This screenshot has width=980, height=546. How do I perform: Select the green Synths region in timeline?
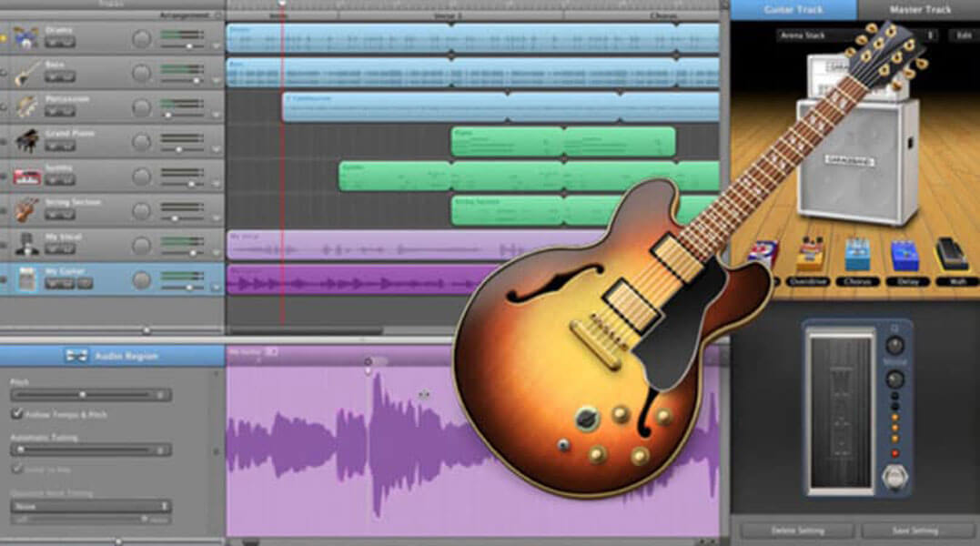click(x=529, y=177)
